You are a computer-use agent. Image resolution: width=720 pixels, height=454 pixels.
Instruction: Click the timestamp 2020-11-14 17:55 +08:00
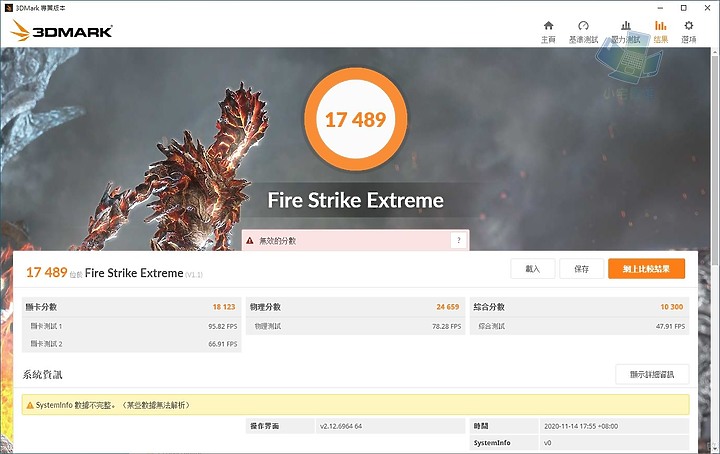click(x=581, y=426)
